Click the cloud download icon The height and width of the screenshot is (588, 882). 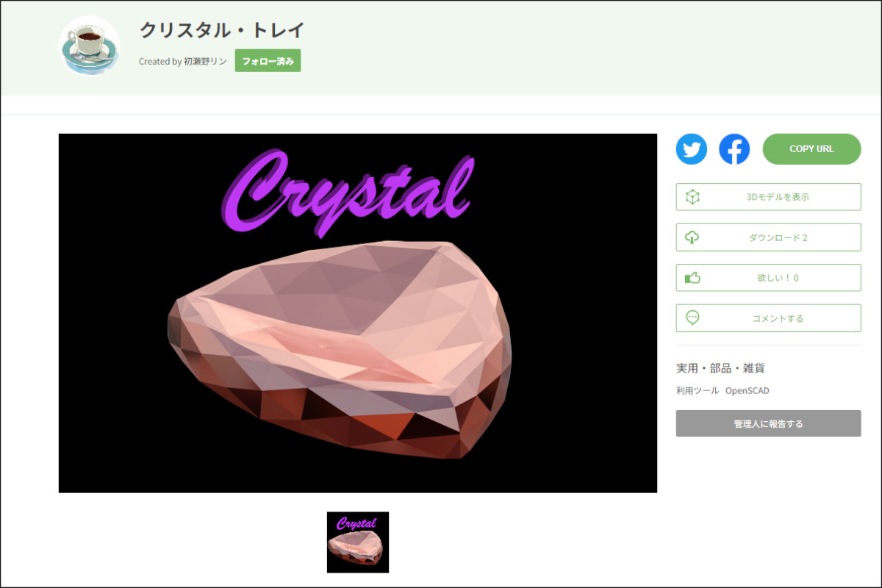pos(692,237)
